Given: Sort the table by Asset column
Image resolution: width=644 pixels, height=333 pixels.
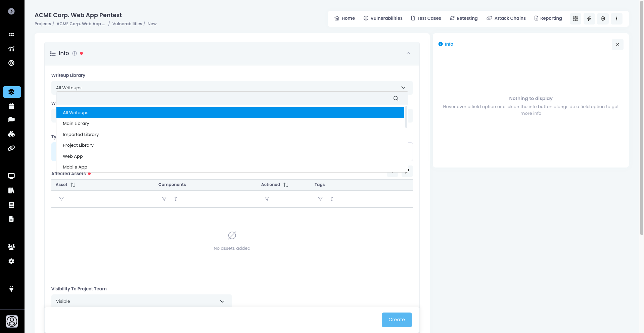Looking at the screenshot, I should pyautogui.click(x=73, y=185).
